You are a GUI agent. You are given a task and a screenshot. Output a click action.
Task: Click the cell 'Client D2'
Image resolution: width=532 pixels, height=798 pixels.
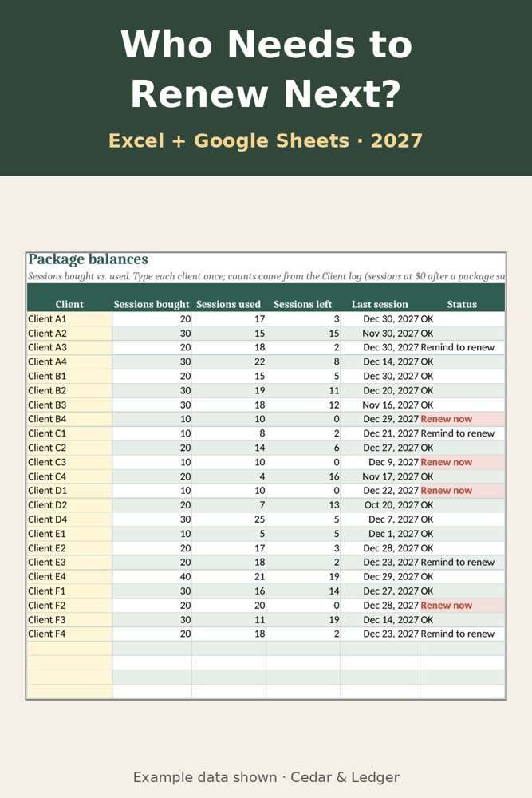pos(69,505)
